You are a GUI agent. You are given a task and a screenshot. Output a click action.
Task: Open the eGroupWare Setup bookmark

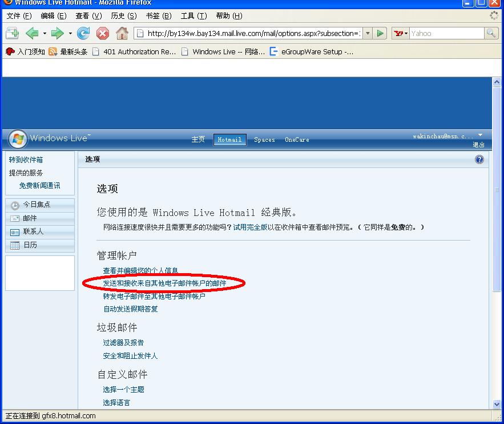click(x=312, y=51)
